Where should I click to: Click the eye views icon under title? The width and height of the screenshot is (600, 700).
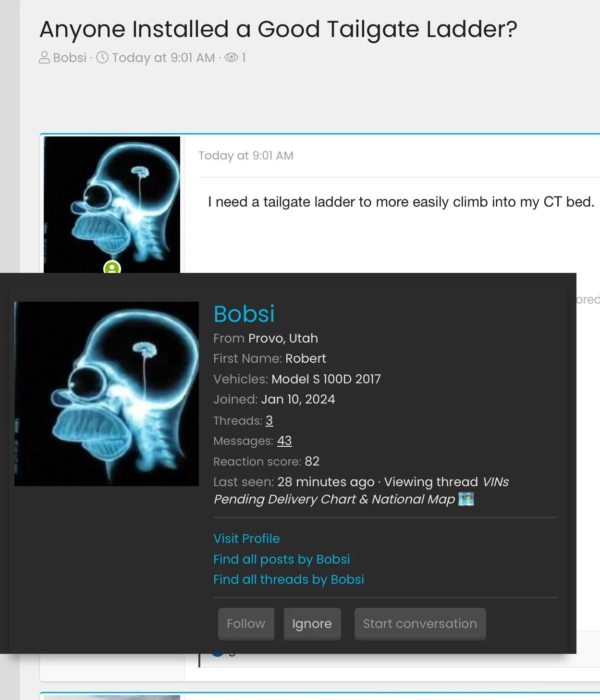(x=231, y=58)
